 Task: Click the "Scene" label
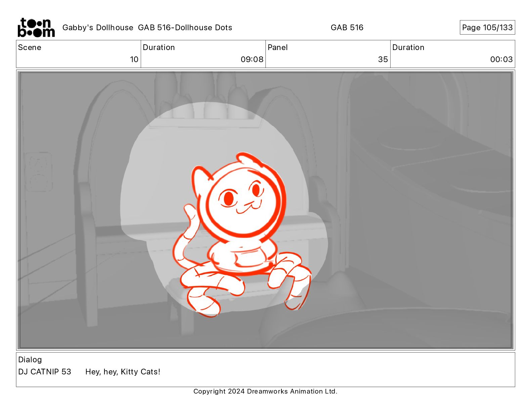coord(30,47)
